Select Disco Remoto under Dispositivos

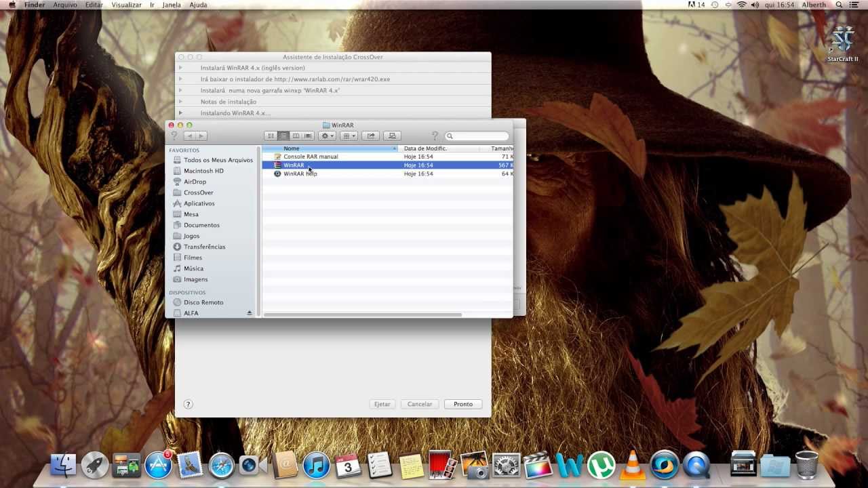[197, 302]
